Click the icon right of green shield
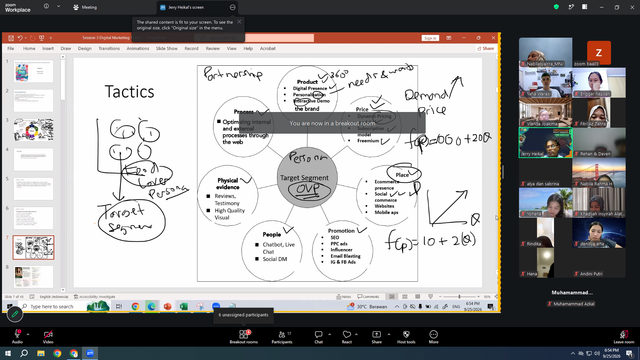This screenshot has height=360, width=640. (x=571, y=7)
